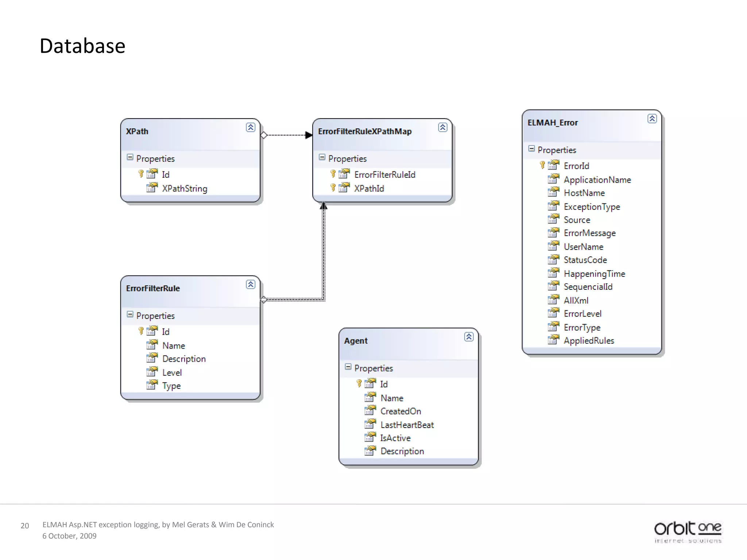Select the ErrorFilterRule entity header

153,288
